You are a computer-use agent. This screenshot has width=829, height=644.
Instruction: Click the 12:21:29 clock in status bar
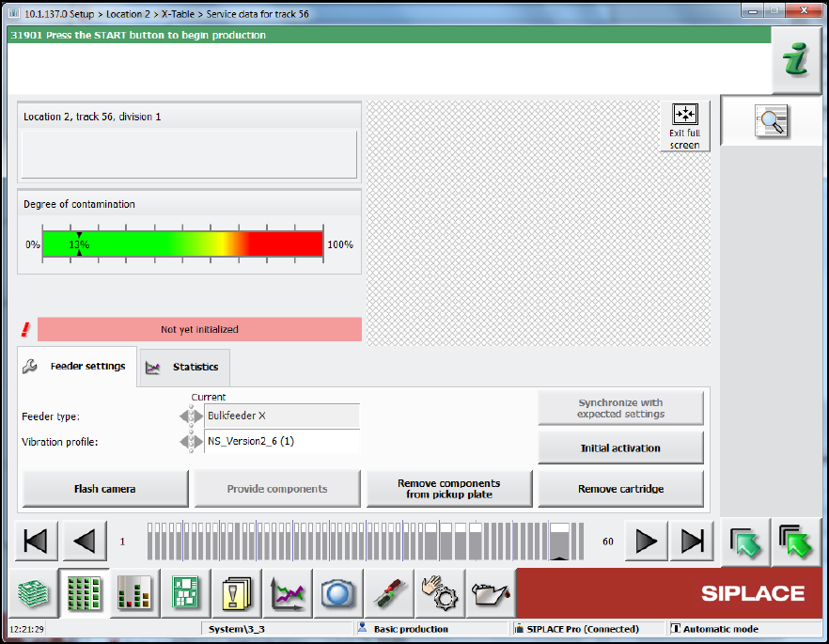coord(27,629)
